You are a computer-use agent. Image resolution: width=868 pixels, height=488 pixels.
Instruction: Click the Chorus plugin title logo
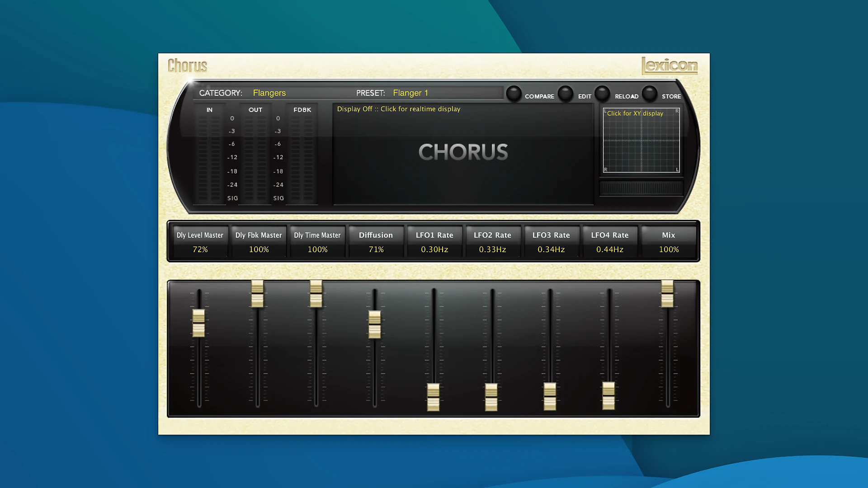click(188, 66)
